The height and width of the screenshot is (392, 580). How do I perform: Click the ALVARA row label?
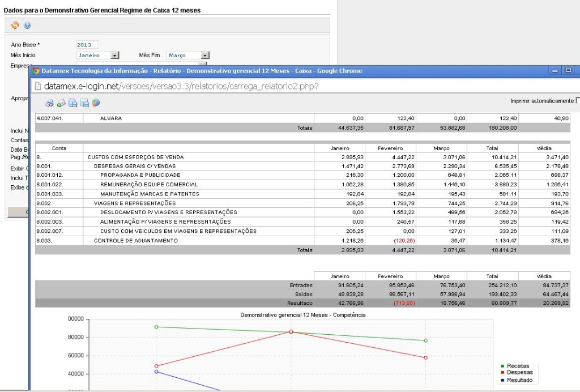(x=111, y=118)
